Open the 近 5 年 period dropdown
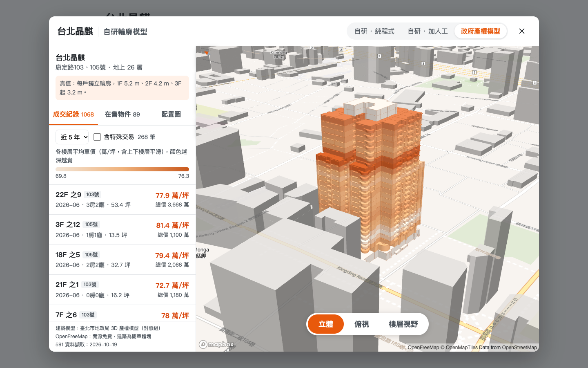This screenshot has width=588, height=368. click(x=72, y=137)
